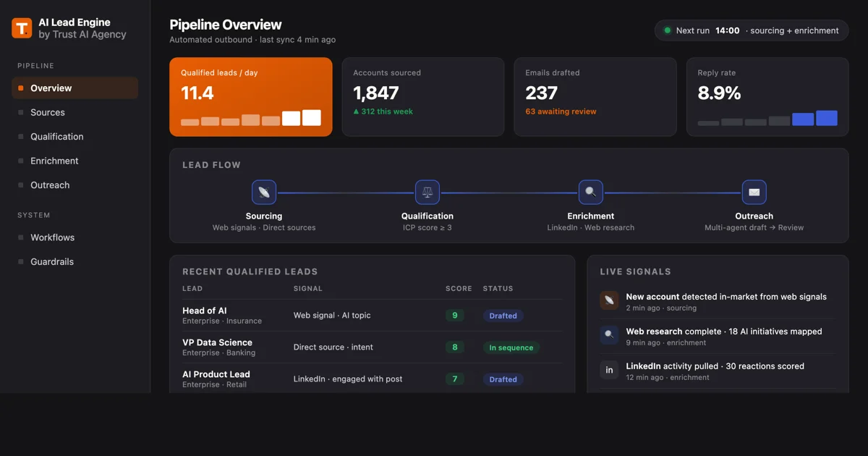This screenshot has height=456, width=868.
Task: Click the green Next run status dot
Action: 668,30
